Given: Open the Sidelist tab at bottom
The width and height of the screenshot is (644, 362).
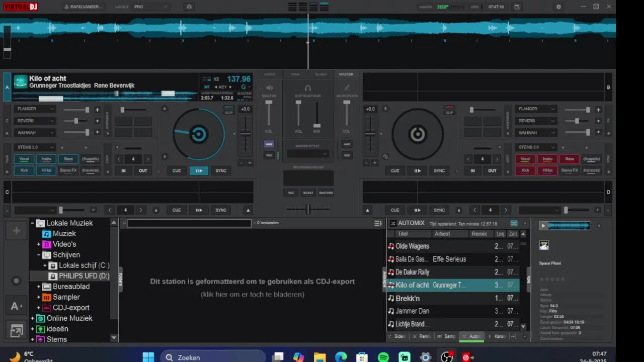Looking at the screenshot, I should 398,336.
